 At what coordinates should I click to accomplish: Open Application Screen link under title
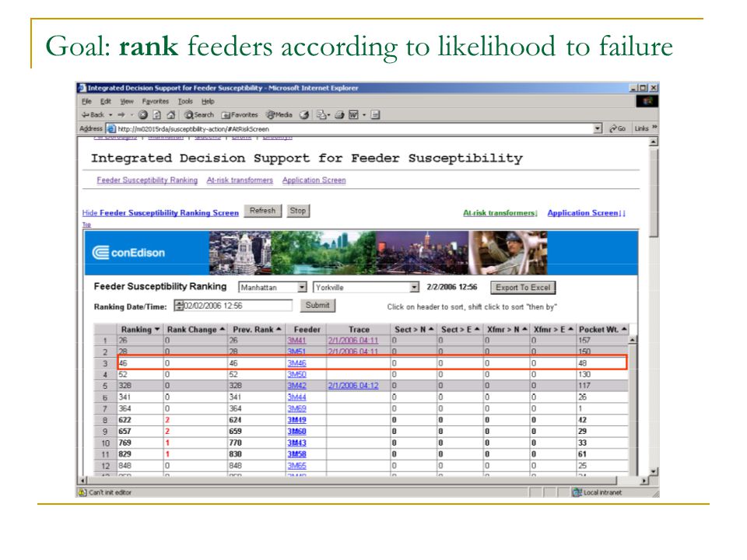(314, 180)
